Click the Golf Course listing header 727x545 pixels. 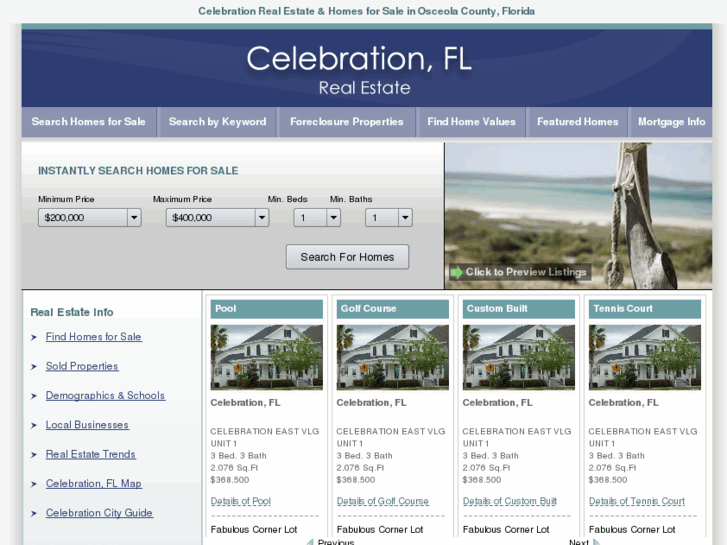393,309
